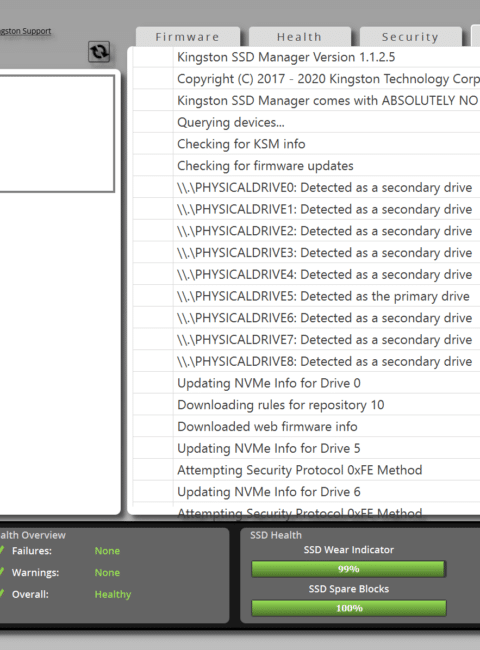Click the Warnings: None status value
480x650 pixels.
[107, 572]
